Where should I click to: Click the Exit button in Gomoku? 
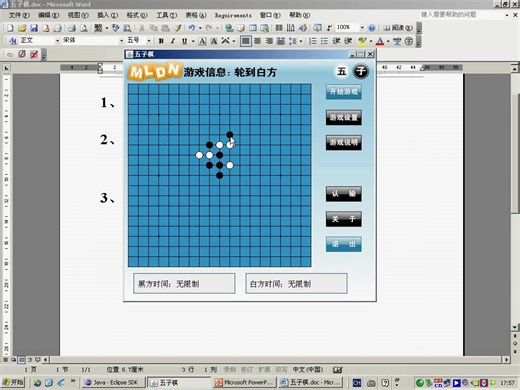(x=344, y=244)
